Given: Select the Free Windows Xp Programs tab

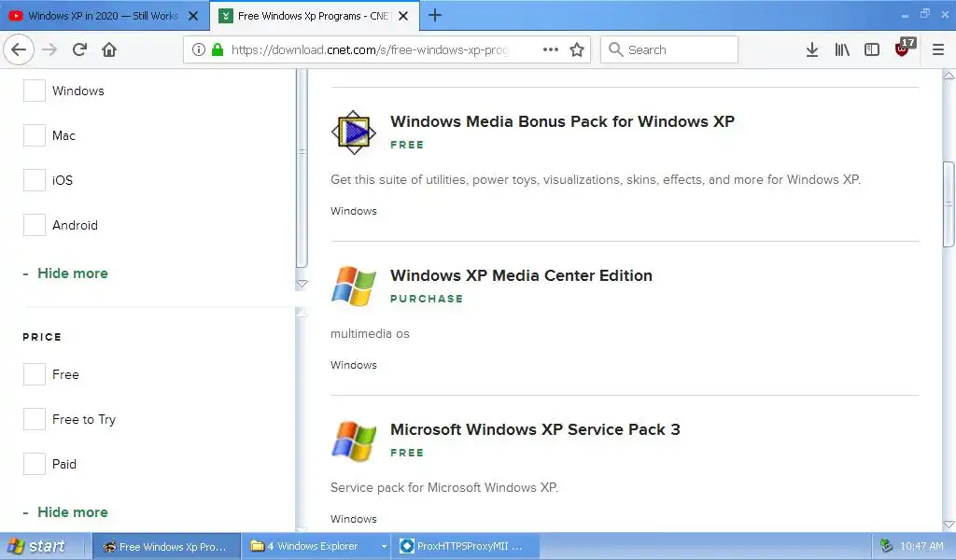Looking at the screenshot, I should (314, 16).
